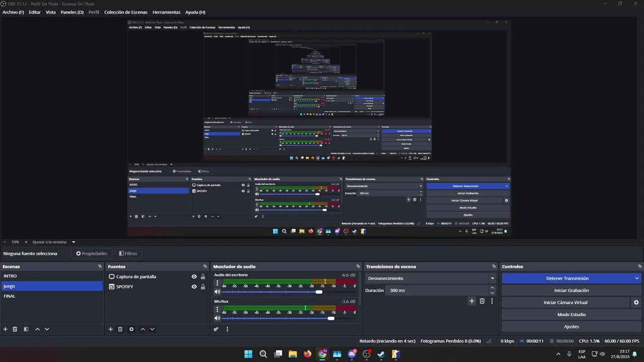
Task: Undock the Escenas panel icon
Action: [x=100, y=266]
